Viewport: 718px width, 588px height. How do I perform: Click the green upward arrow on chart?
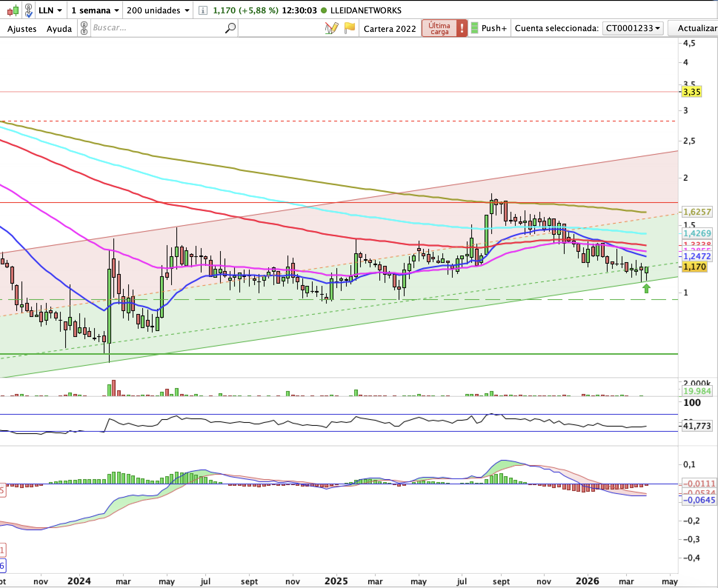[646, 288]
